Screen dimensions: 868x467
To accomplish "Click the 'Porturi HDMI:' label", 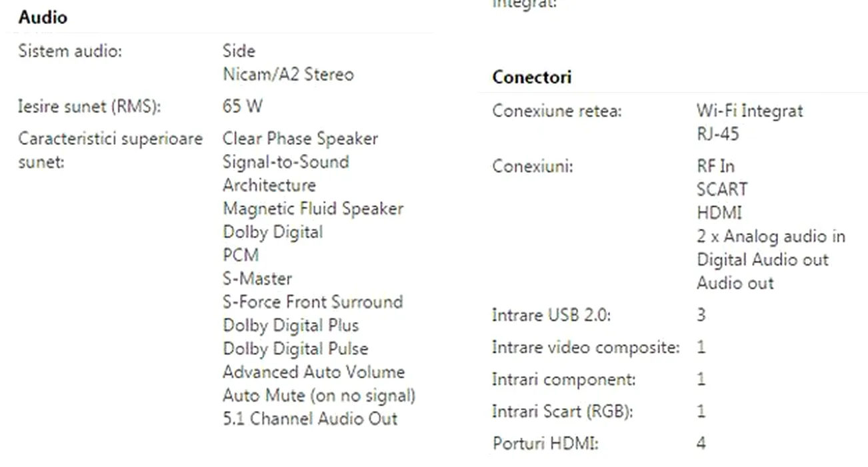I will click(x=540, y=443).
